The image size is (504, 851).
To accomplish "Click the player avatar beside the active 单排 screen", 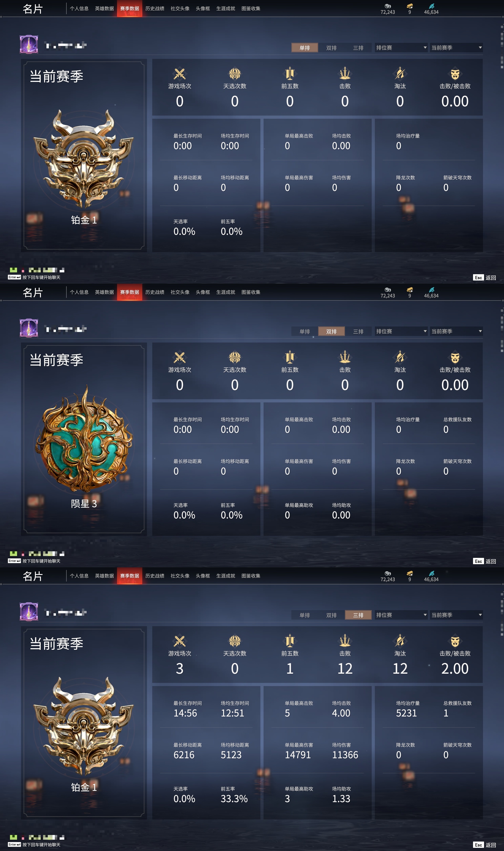I will click(x=29, y=44).
